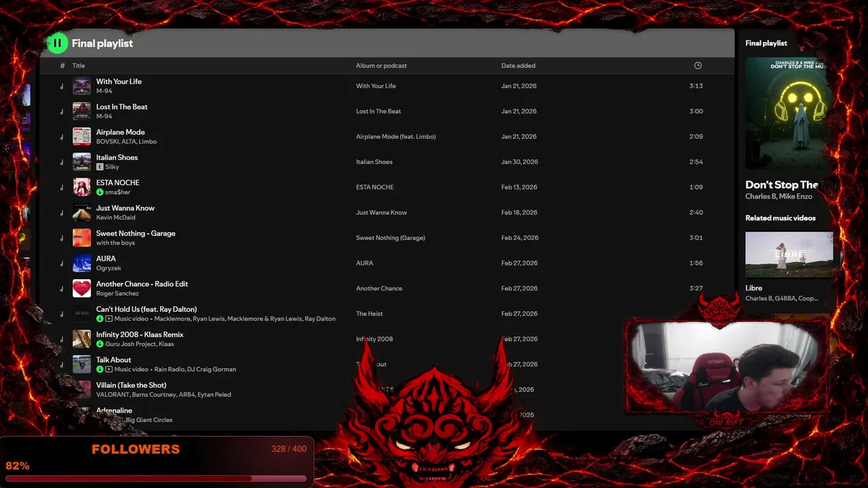Click the duration 3:13
Viewport: 868px width, 488px height.
point(696,86)
